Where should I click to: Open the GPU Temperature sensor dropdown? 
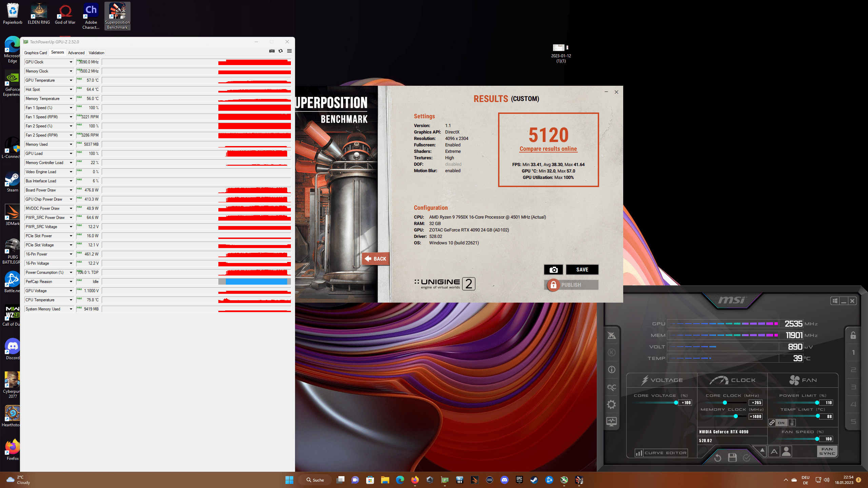click(71, 80)
